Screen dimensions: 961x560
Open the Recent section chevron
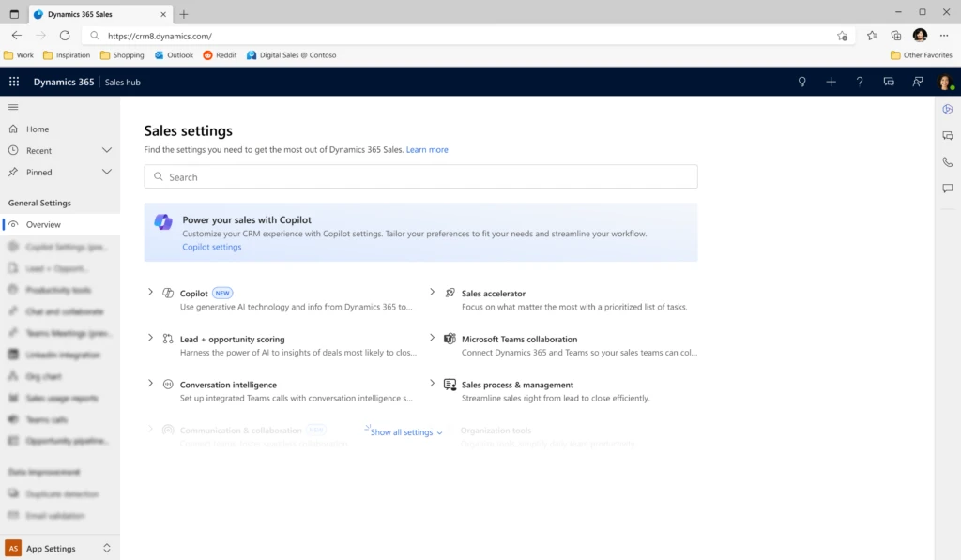pyautogui.click(x=106, y=150)
